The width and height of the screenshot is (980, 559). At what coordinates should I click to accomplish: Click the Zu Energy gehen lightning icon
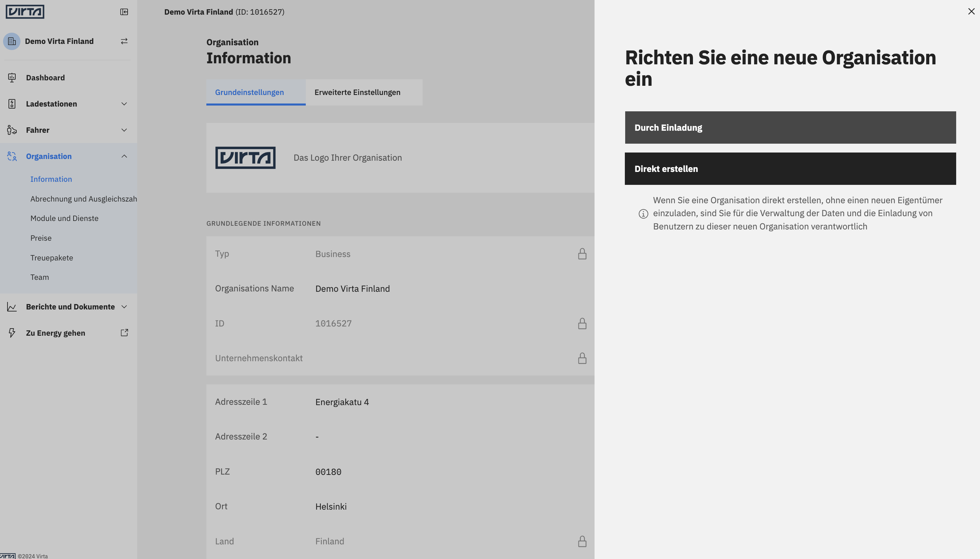(x=12, y=333)
